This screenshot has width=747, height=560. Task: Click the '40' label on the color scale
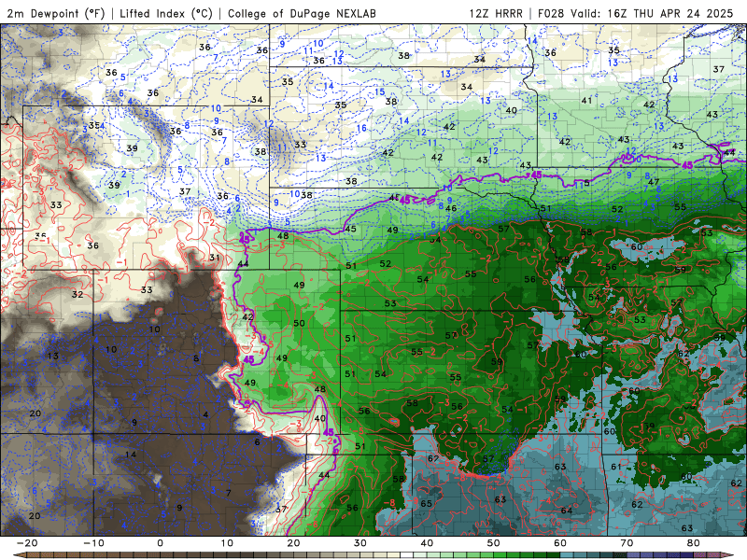(427, 543)
